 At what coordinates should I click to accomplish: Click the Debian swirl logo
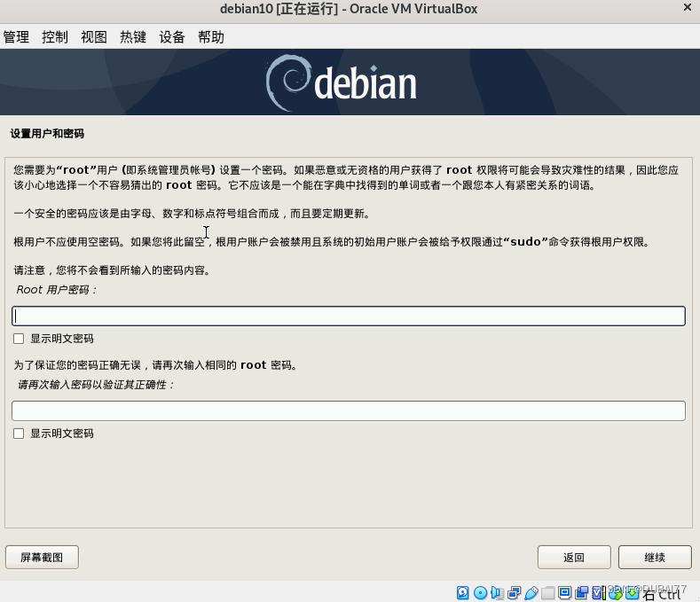pyautogui.click(x=288, y=82)
